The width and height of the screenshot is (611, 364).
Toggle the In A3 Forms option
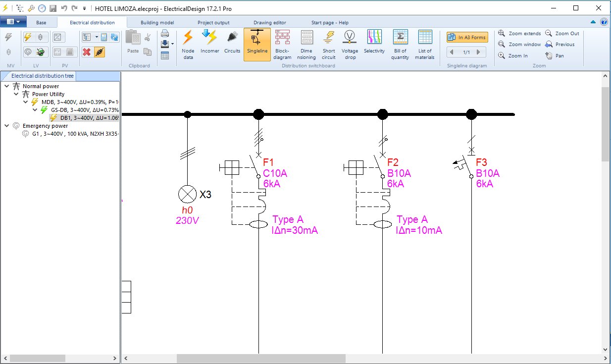tap(467, 37)
